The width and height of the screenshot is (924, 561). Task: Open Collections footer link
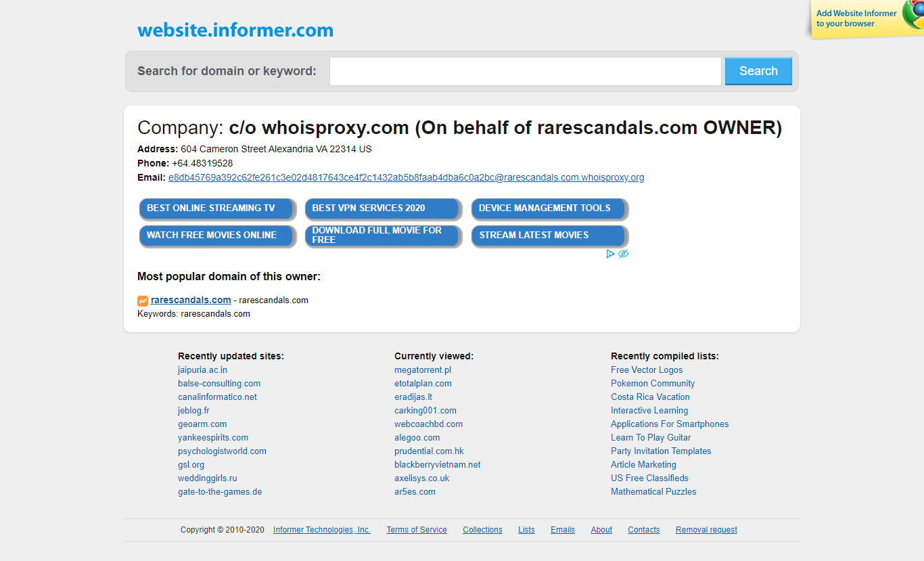(482, 530)
